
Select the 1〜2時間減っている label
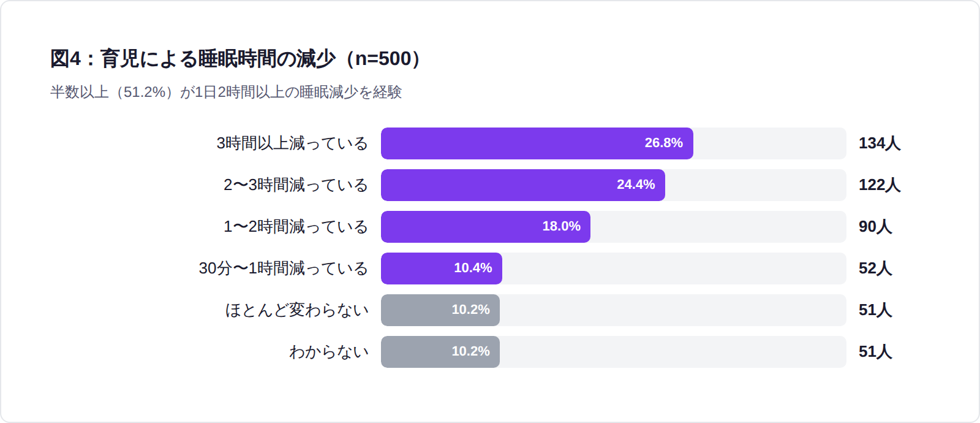point(295,227)
